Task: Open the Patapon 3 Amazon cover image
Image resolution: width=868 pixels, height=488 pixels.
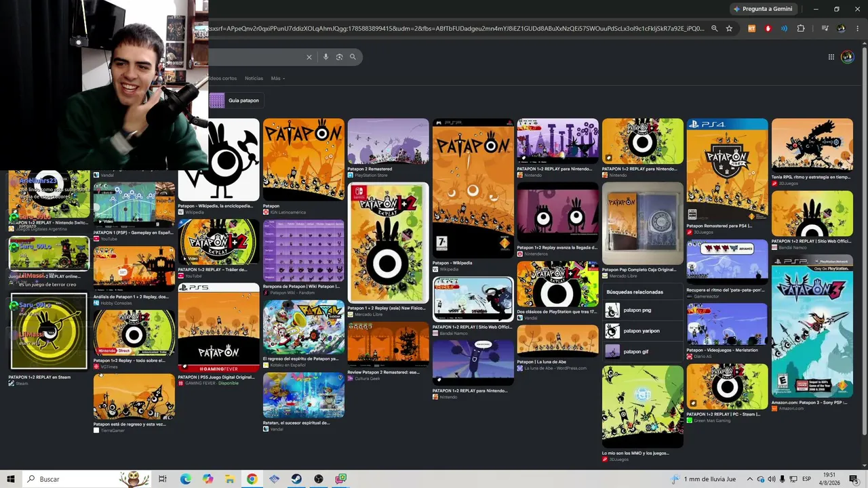Action: point(812,327)
